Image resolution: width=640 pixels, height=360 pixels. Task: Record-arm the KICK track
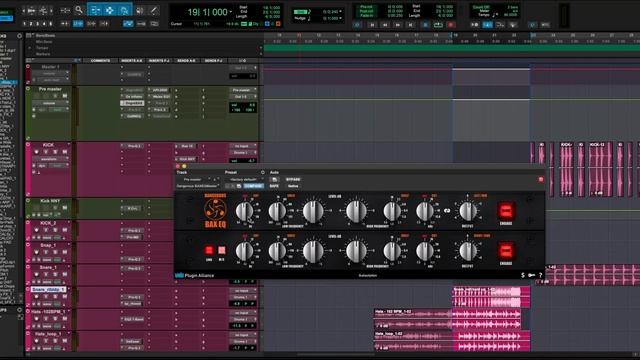click(36, 152)
